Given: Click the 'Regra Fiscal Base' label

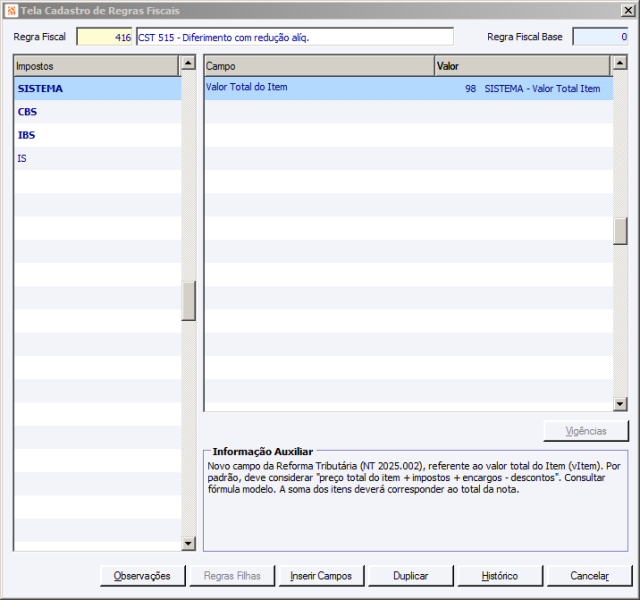Looking at the screenshot, I should point(524,37).
